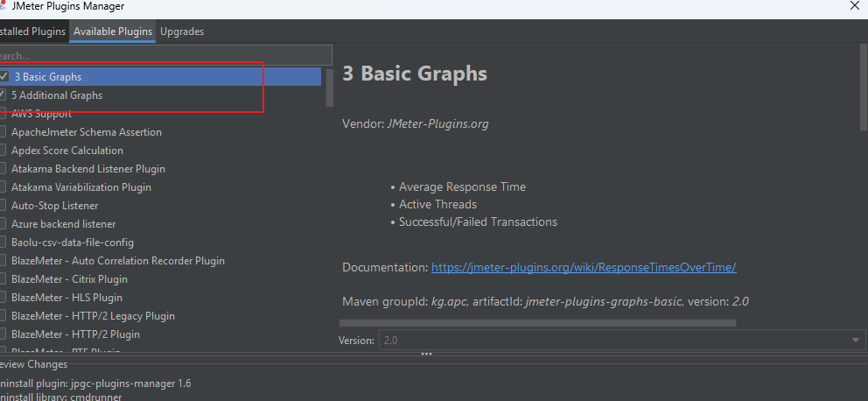Check Baolu-csv-data-file-config checkbox
Screen dimensions: 868x401
coord(3,242)
